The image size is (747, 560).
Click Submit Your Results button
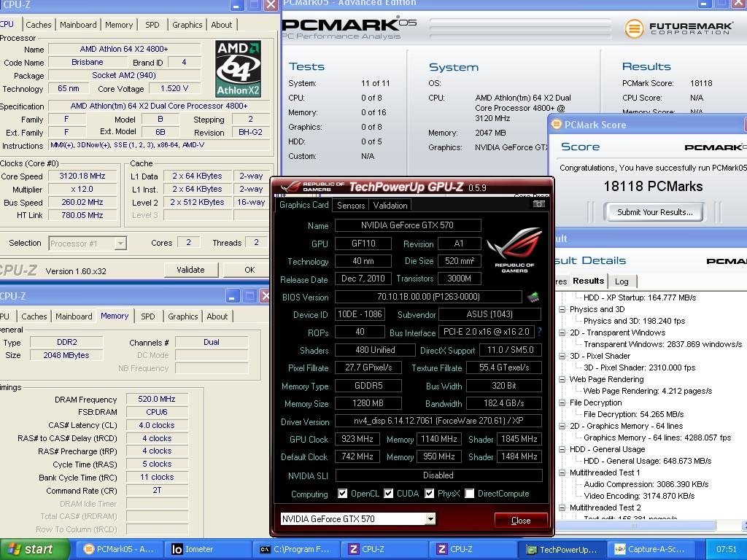654,212
